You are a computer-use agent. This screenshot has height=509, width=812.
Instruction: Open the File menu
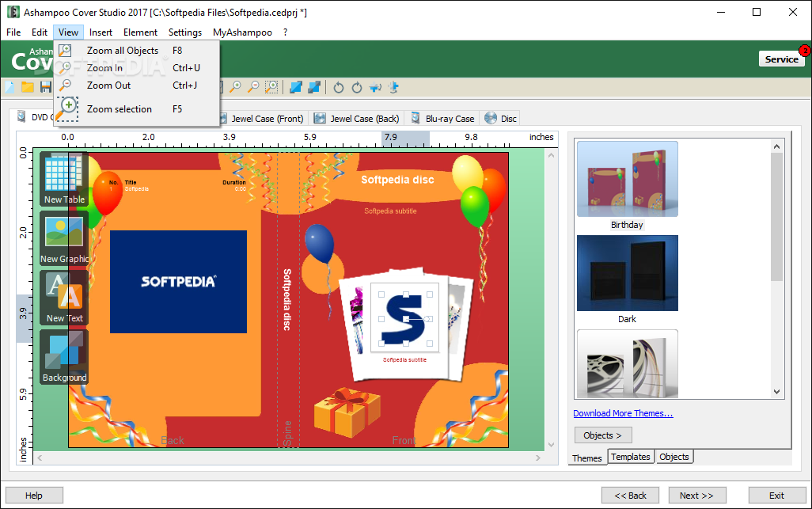coord(13,32)
